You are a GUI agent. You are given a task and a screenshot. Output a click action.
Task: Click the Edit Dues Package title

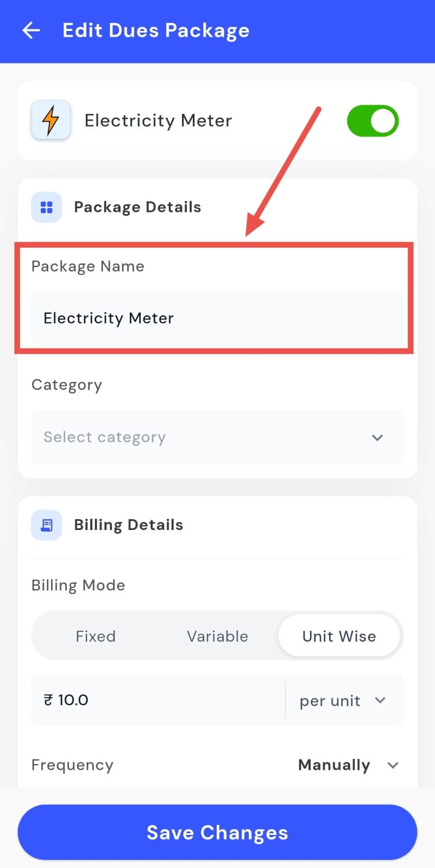click(x=156, y=30)
